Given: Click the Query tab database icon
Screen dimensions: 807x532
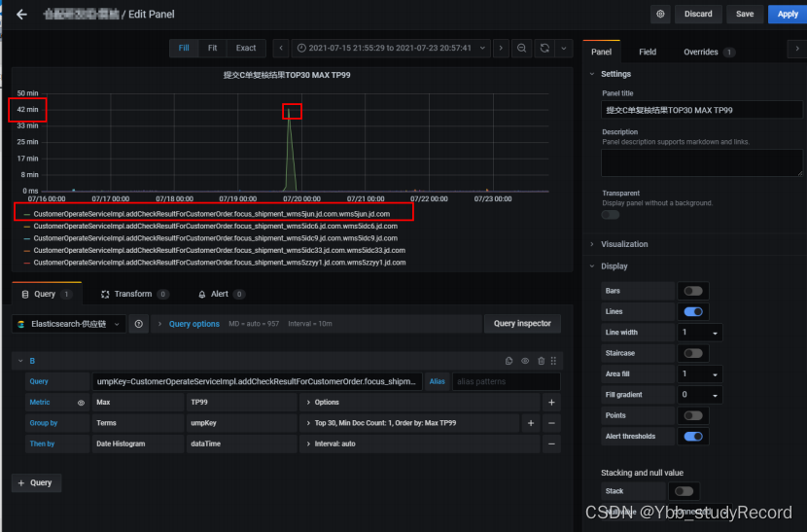Looking at the screenshot, I should (24, 294).
